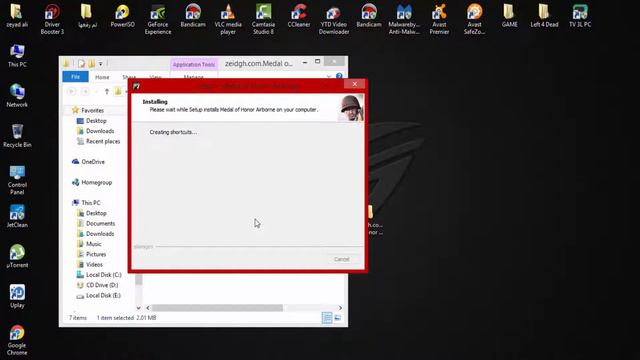Minimize the Explorer window
Viewport: 640px width, 360px height.
(305, 62)
